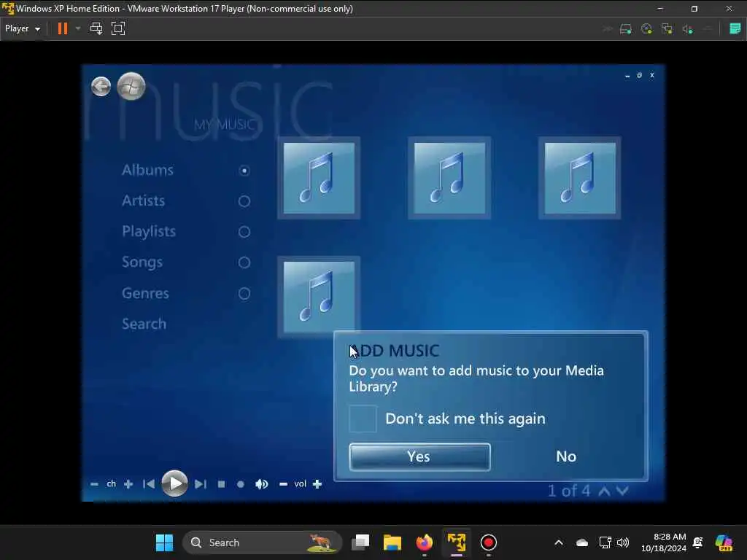Viewport: 747px width, 560px height.
Task: Click the green back arrow button
Action: pyautogui.click(x=101, y=87)
